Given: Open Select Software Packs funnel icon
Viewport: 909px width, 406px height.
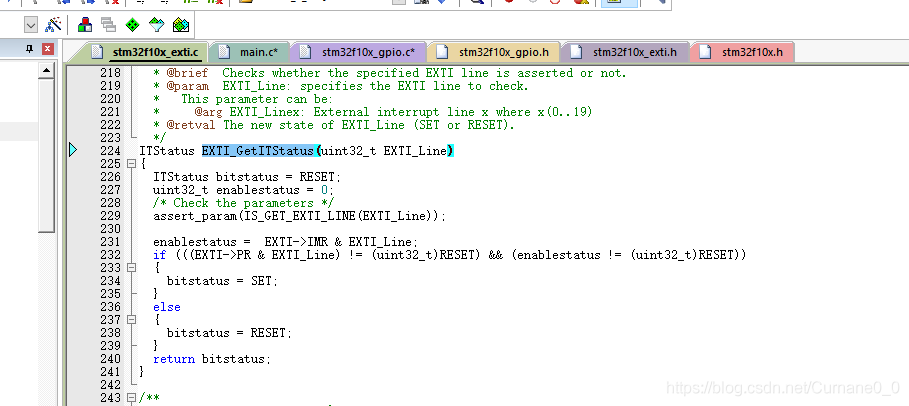Looking at the screenshot, I should click(x=157, y=24).
